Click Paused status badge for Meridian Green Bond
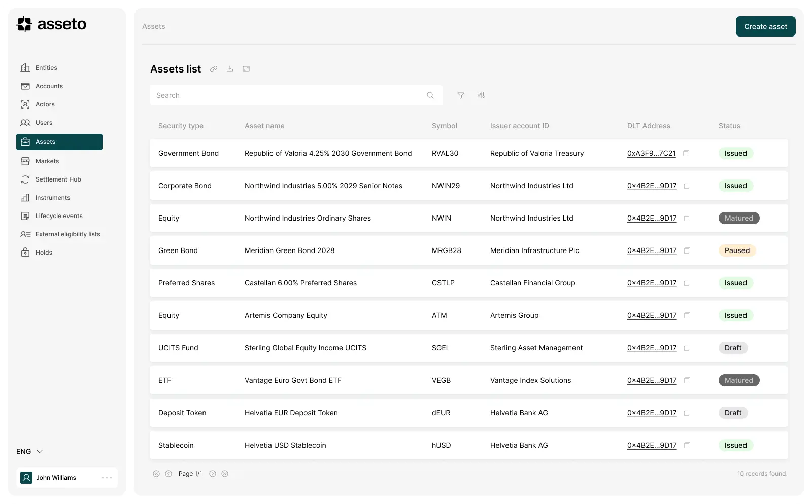 pyautogui.click(x=737, y=250)
